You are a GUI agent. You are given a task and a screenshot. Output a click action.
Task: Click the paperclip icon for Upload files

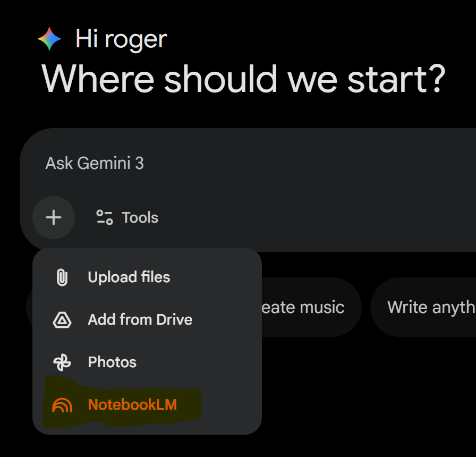click(x=62, y=277)
